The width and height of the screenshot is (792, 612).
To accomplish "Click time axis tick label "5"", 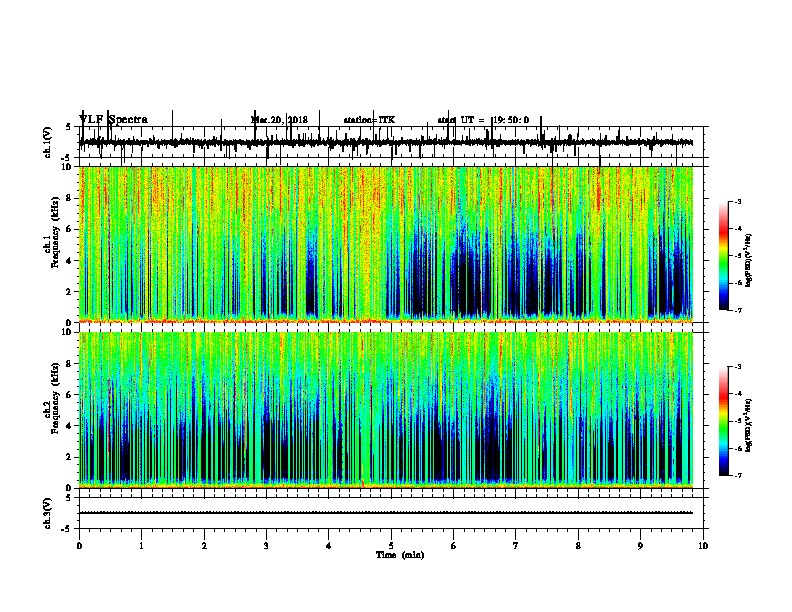I will pyautogui.click(x=391, y=546).
